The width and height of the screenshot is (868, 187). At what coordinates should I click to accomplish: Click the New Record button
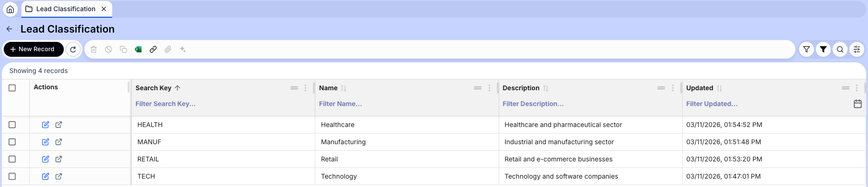click(34, 49)
